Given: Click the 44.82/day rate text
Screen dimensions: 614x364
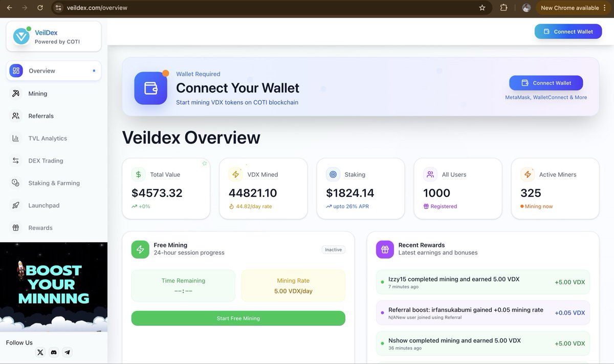Looking at the screenshot, I should click(254, 207).
